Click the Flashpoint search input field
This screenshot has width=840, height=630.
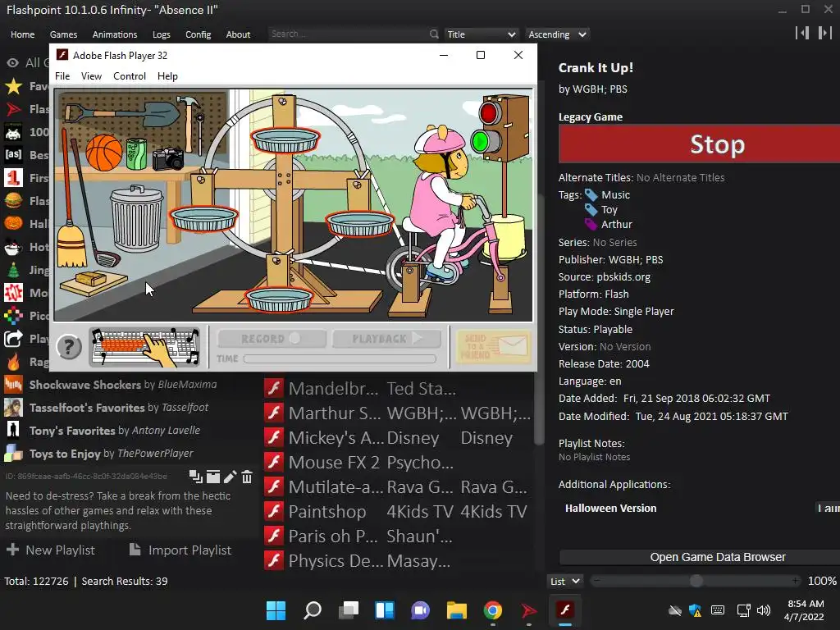click(347, 34)
